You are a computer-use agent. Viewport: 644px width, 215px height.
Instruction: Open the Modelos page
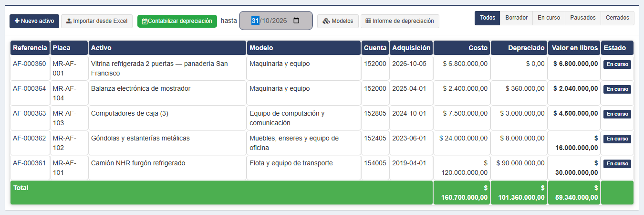click(x=338, y=21)
